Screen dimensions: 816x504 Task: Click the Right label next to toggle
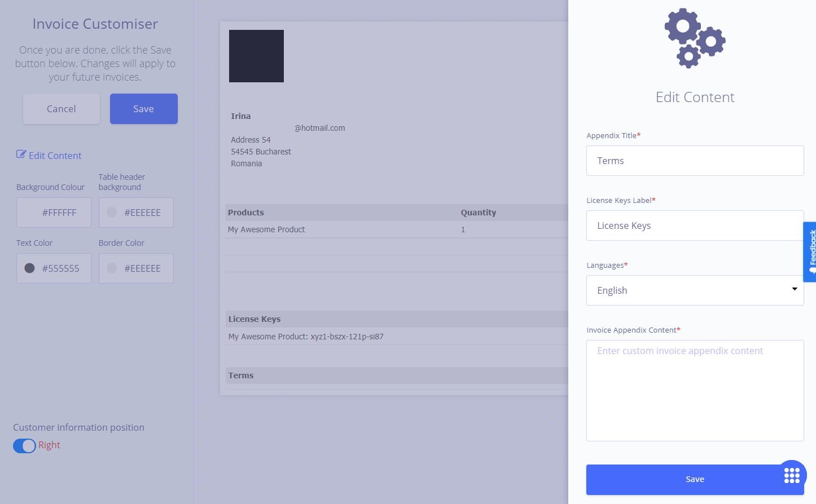click(x=49, y=445)
